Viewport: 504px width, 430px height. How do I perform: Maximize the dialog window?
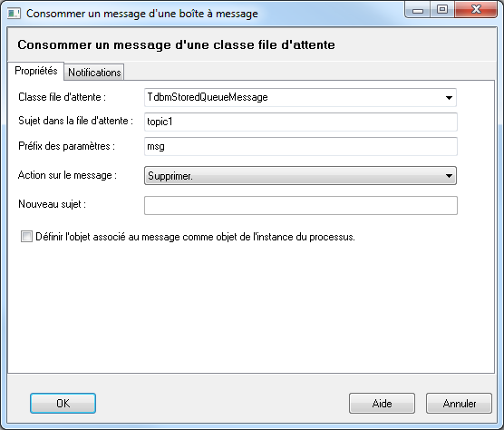click(x=442, y=10)
